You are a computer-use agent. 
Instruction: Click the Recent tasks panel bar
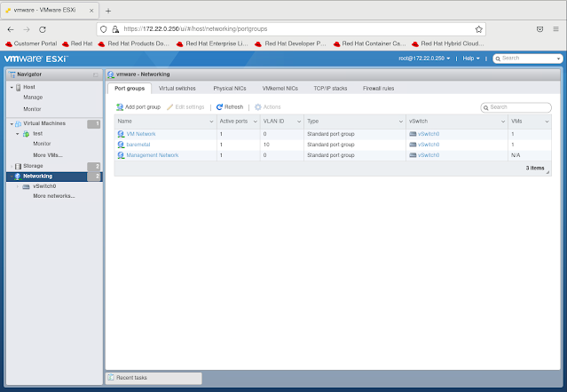(154, 378)
